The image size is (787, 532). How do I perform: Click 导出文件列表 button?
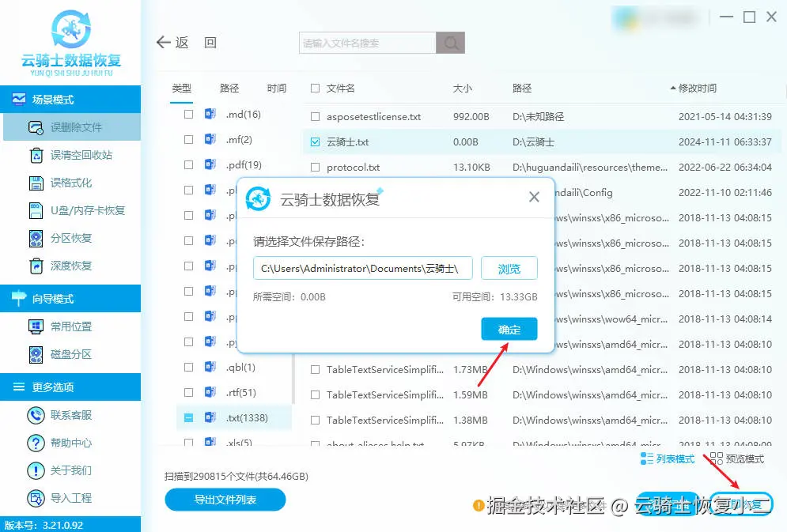[x=225, y=500]
